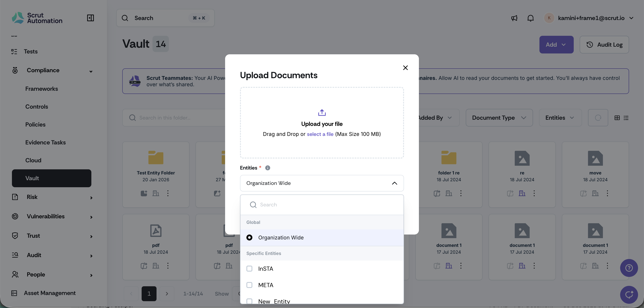Click the select a file link
The image size is (644, 308).
[320, 134]
